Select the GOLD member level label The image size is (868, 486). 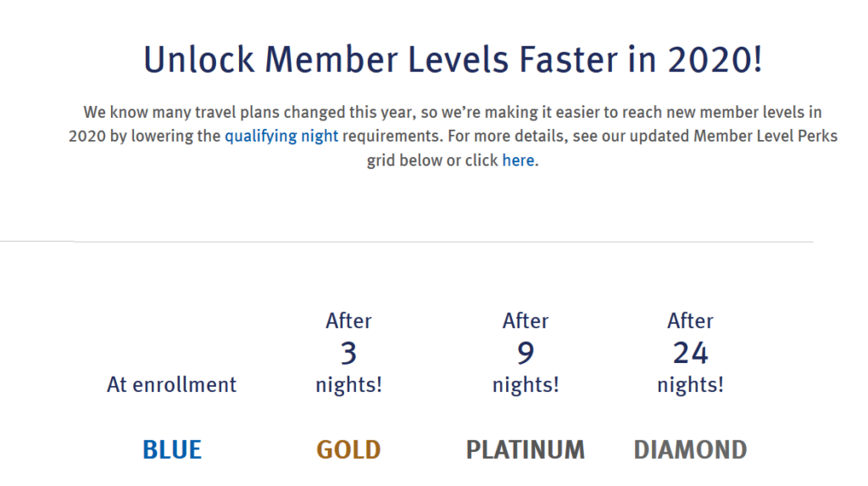point(348,450)
